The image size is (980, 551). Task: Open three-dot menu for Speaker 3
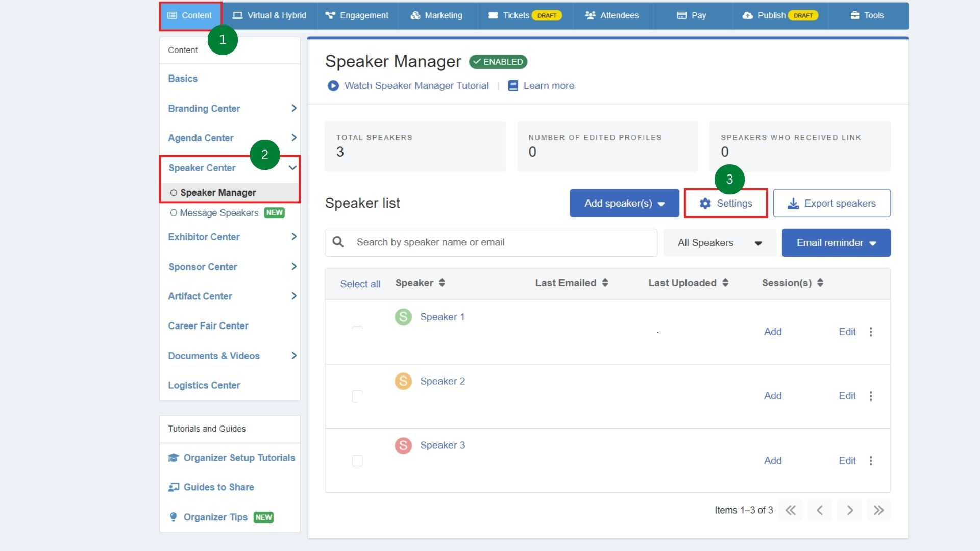871,461
